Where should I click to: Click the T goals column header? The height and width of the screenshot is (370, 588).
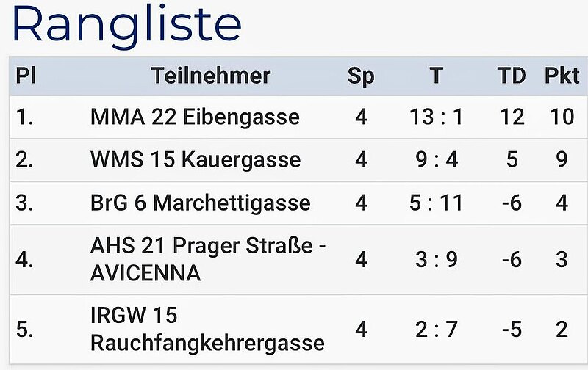click(x=436, y=76)
